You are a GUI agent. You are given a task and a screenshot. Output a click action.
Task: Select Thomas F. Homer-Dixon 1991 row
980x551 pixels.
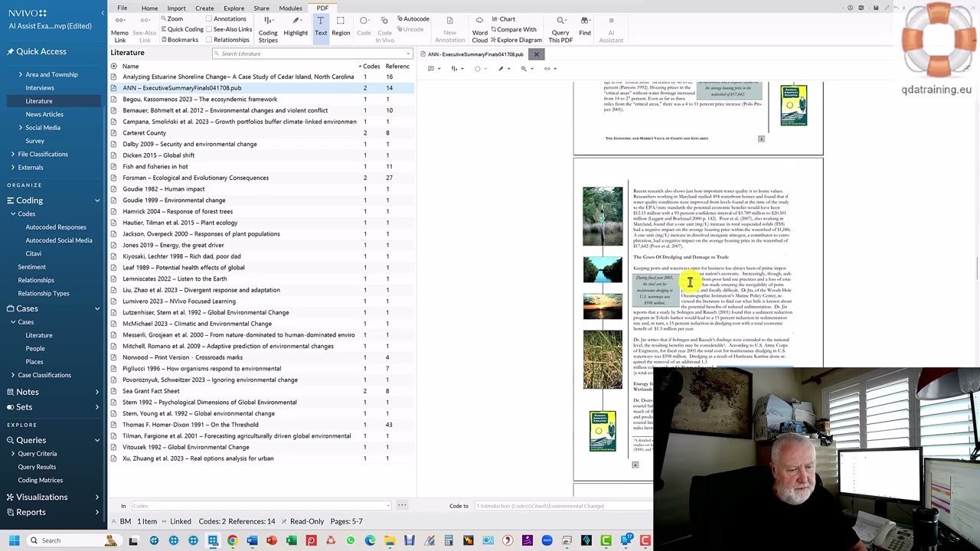262,425
